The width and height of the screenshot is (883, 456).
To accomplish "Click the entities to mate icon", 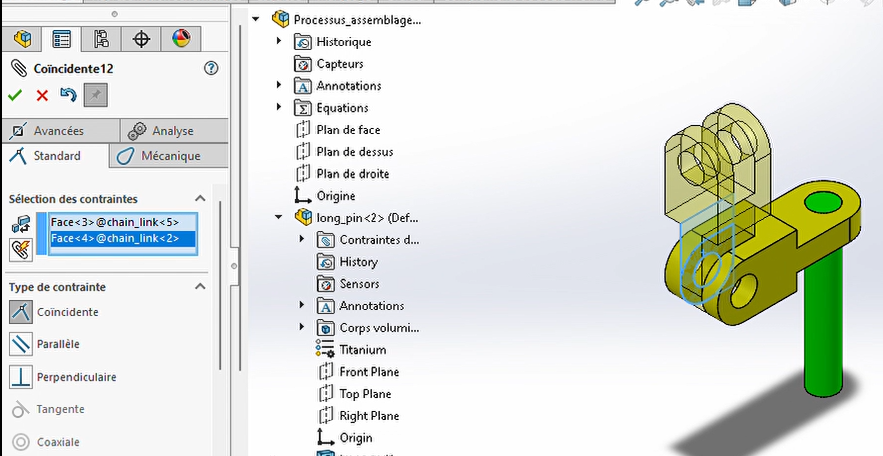I will 21,224.
